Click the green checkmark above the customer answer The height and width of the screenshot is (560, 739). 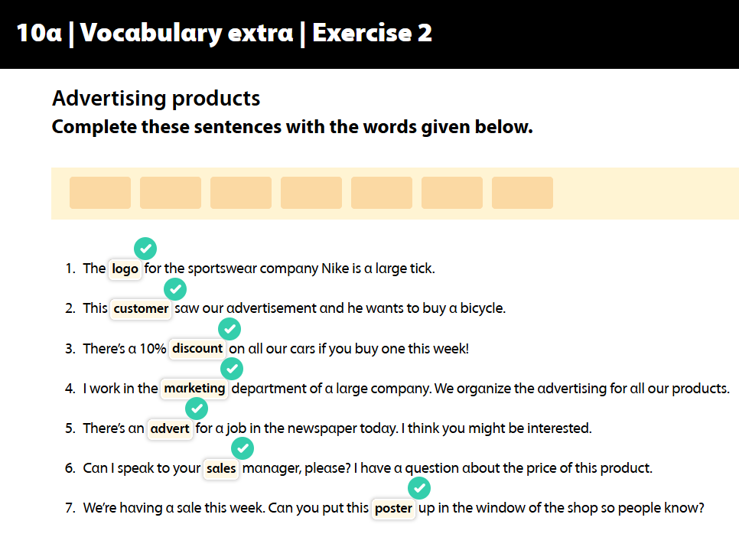(175, 289)
